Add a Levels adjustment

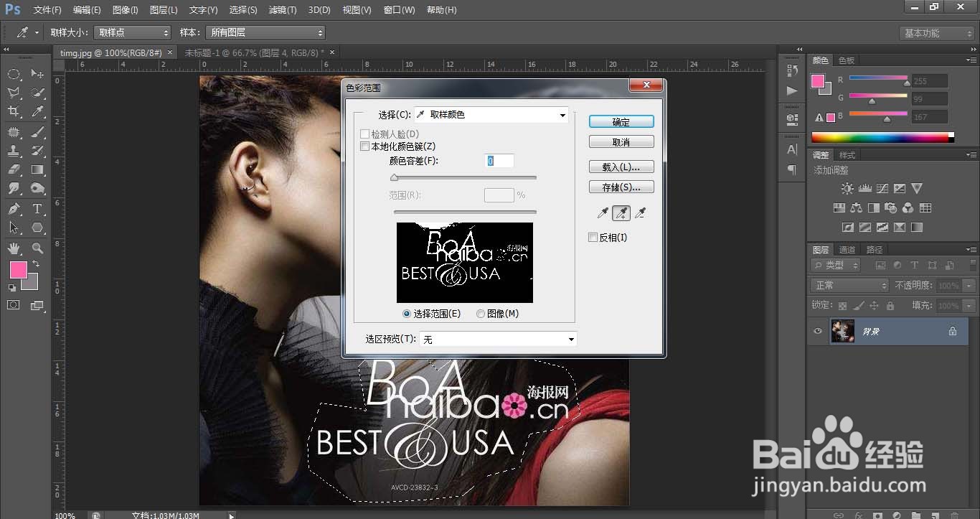click(864, 189)
